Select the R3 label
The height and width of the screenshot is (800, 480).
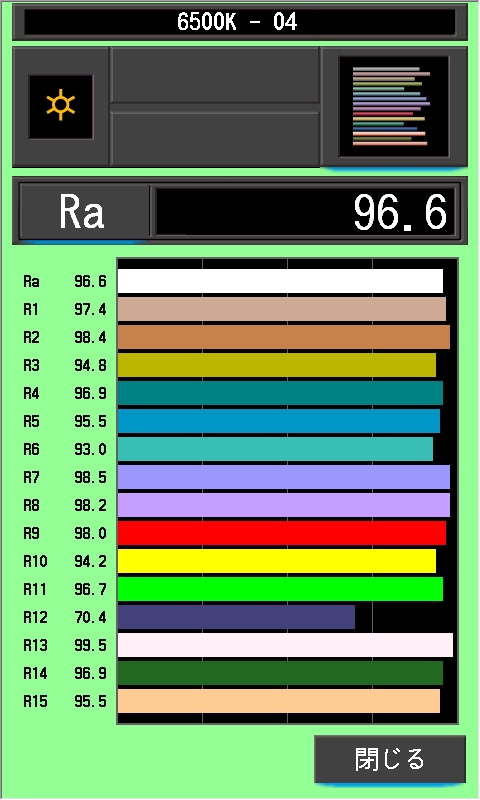pos(31,366)
